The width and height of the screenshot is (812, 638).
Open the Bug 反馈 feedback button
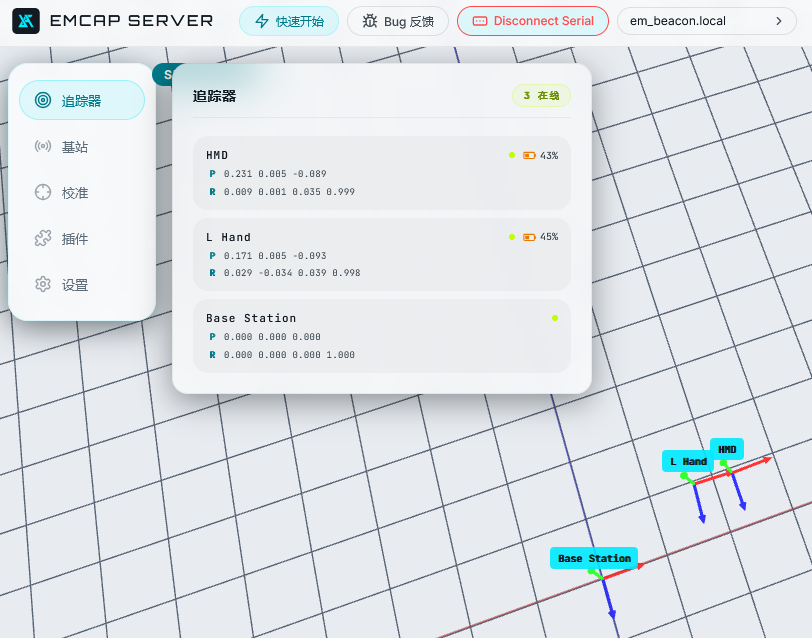[398, 21]
